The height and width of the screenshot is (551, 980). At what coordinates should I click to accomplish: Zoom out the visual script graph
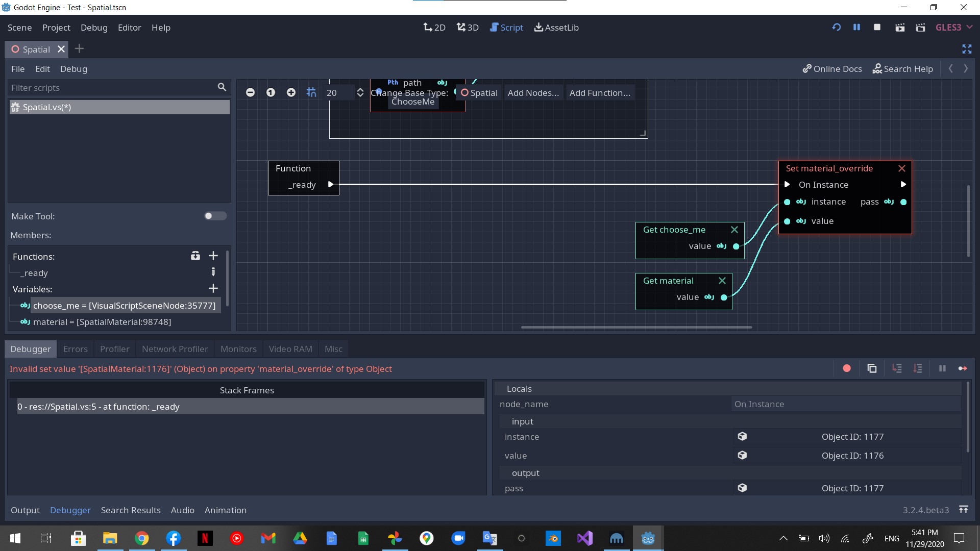[x=250, y=92]
